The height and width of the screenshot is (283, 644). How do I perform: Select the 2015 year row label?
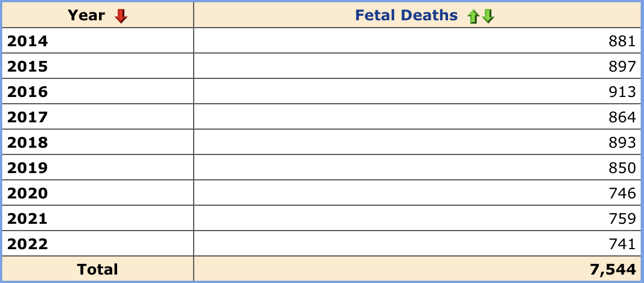[28, 67]
